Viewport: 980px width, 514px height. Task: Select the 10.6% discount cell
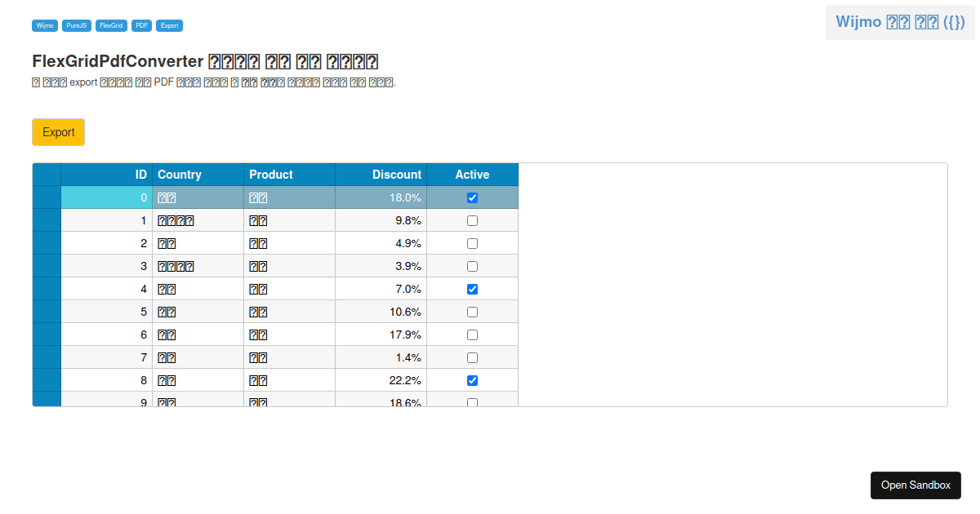[x=381, y=312]
